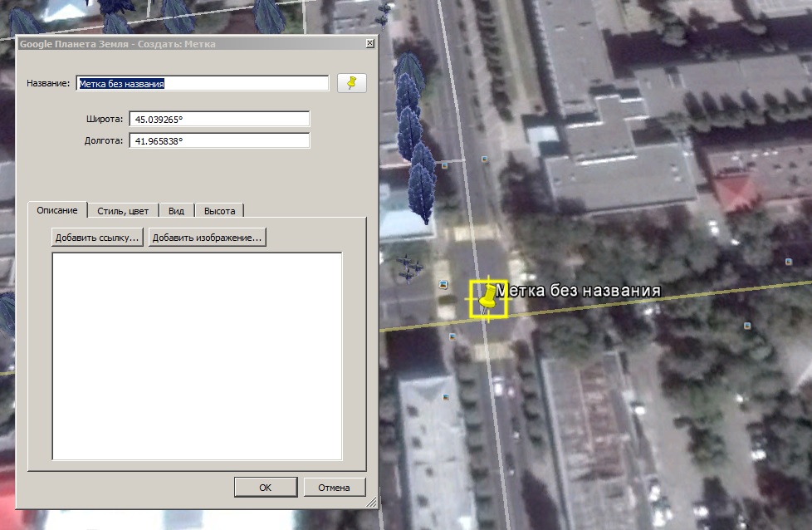Click the Широта latitude field
812x530 pixels.
(x=219, y=120)
